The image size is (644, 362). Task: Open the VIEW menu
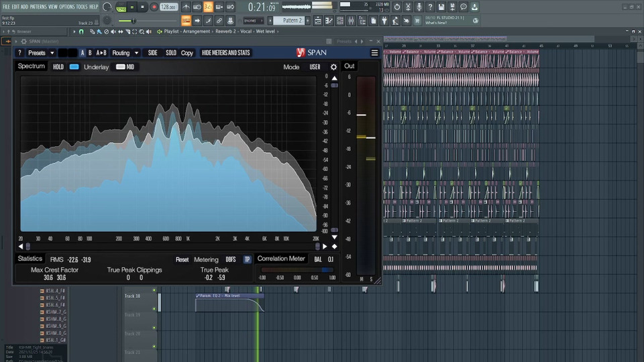pos(53,7)
